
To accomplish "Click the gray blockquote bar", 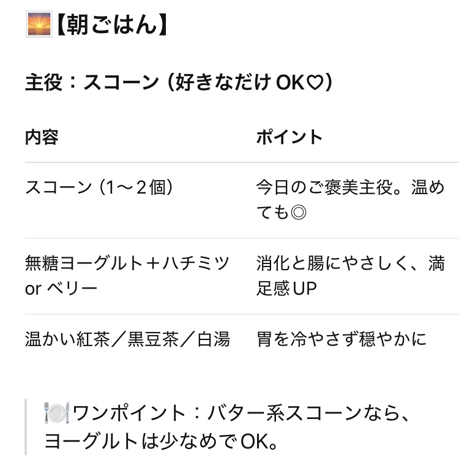I will tap(26, 427).
